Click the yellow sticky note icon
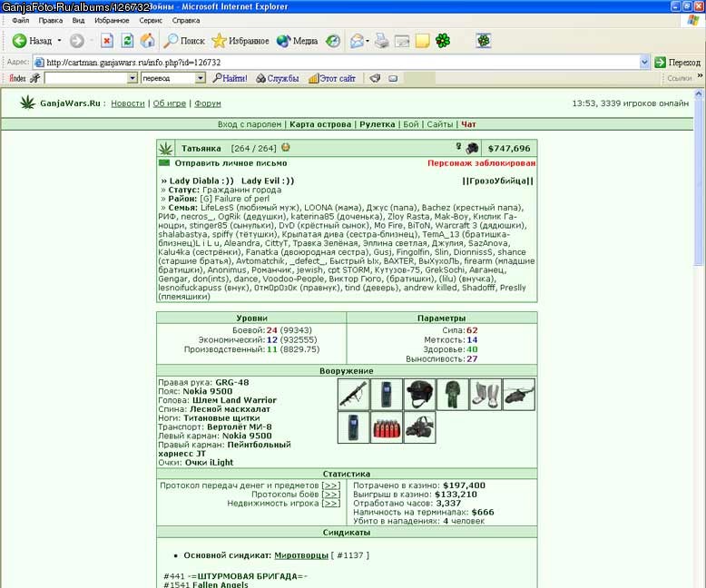Screen dimensions: 706x588 pos(422,41)
